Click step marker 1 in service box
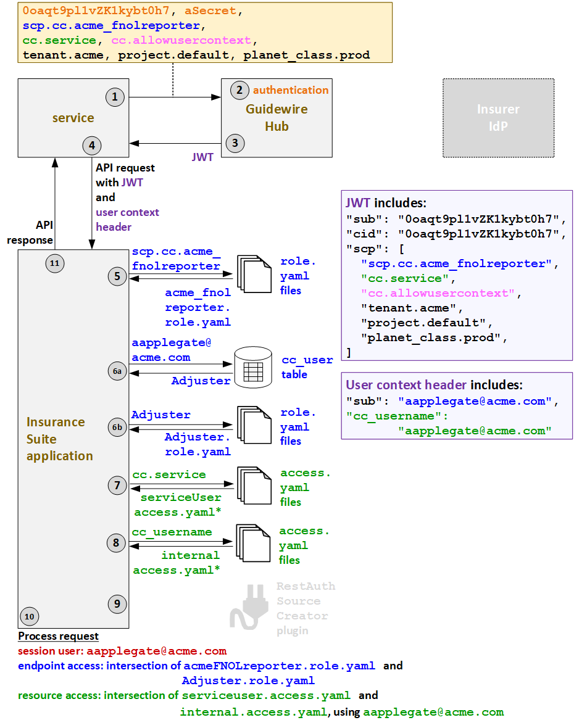Viewport: 574px width, 728px height. pos(115,97)
